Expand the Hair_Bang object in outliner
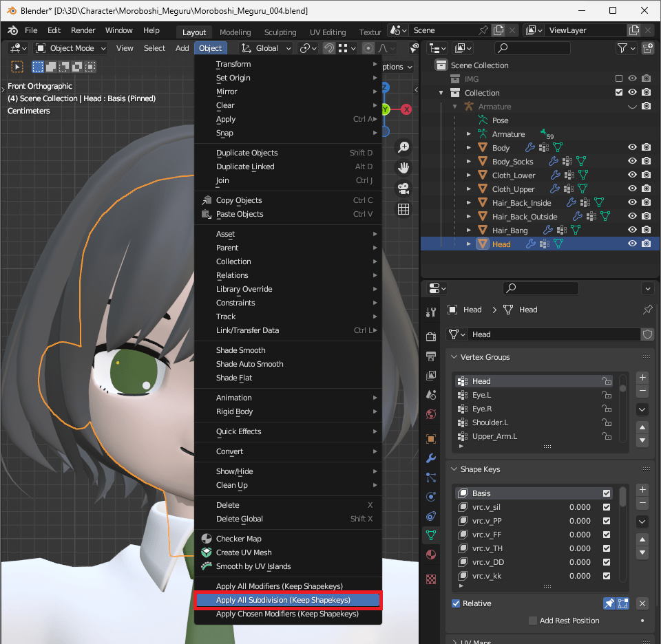Image resolution: width=661 pixels, height=644 pixels. (x=469, y=230)
